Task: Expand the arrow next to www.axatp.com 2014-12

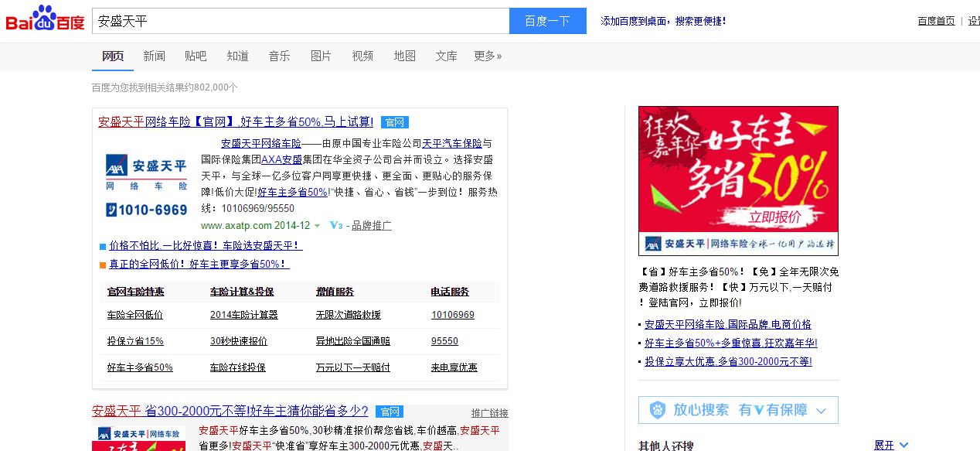Action: (317, 227)
